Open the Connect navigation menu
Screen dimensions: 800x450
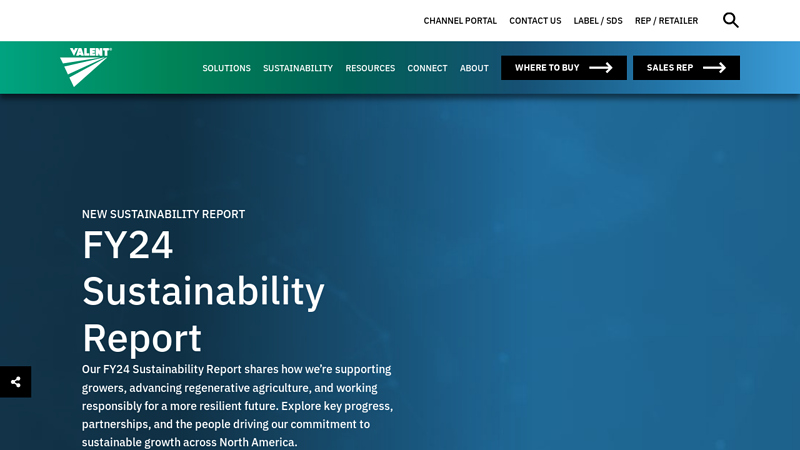(x=427, y=68)
